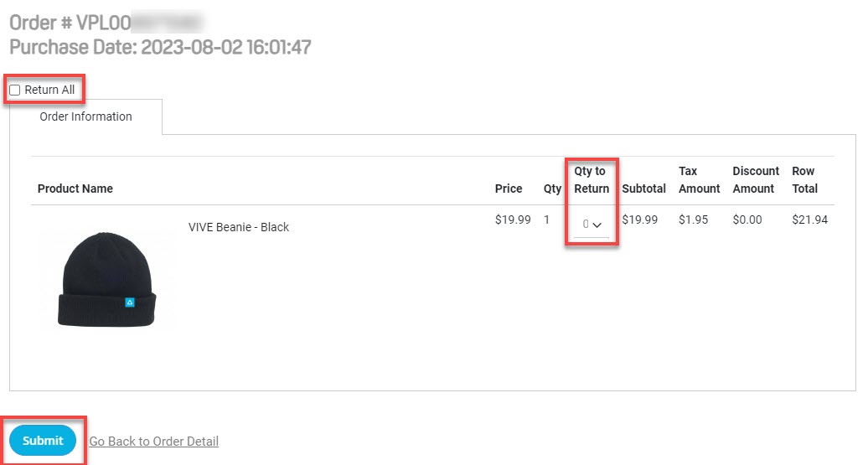The height and width of the screenshot is (465, 868).
Task: Click the Price column header
Action: tap(509, 189)
